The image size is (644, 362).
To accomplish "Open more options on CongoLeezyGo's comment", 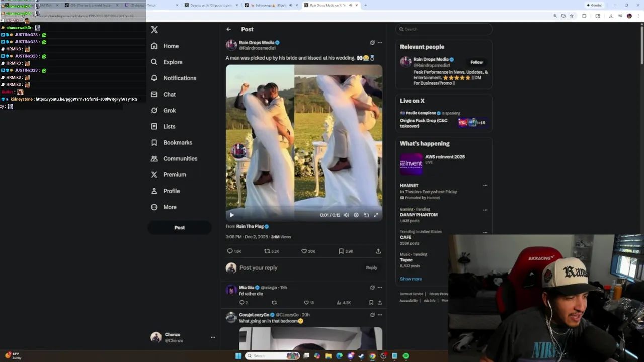I will coord(380,315).
